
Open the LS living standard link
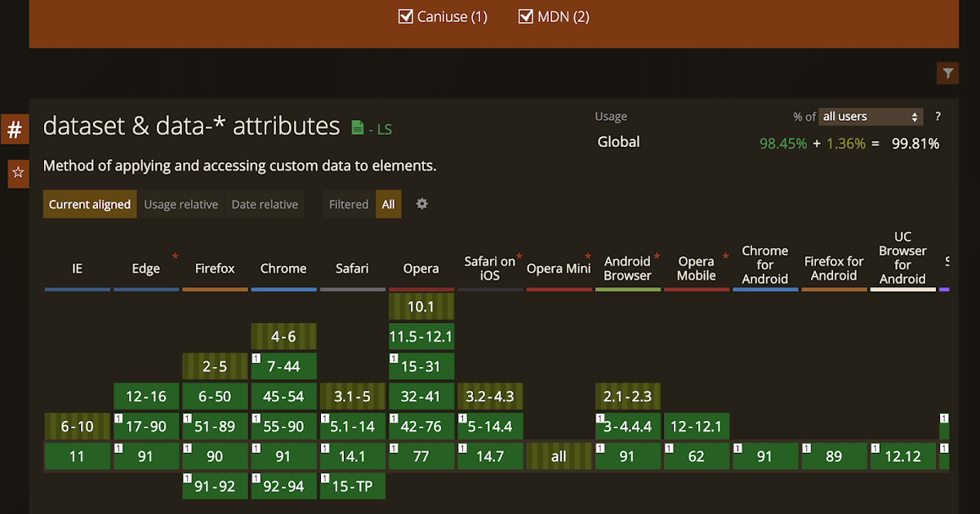point(385,129)
